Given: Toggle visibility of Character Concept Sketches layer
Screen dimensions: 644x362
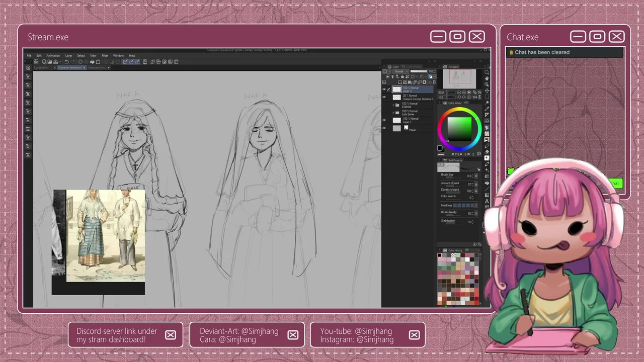Looking at the screenshot, I should (x=384, y=97).
